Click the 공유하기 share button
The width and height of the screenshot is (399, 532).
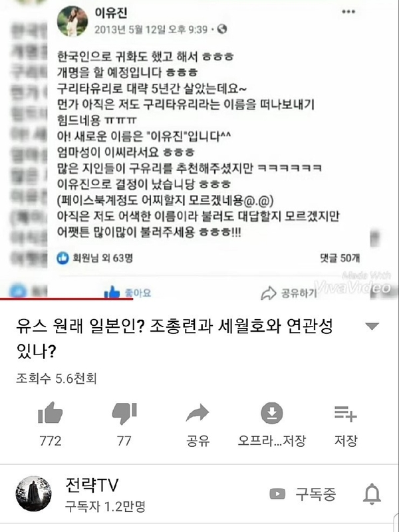[289, 293]
